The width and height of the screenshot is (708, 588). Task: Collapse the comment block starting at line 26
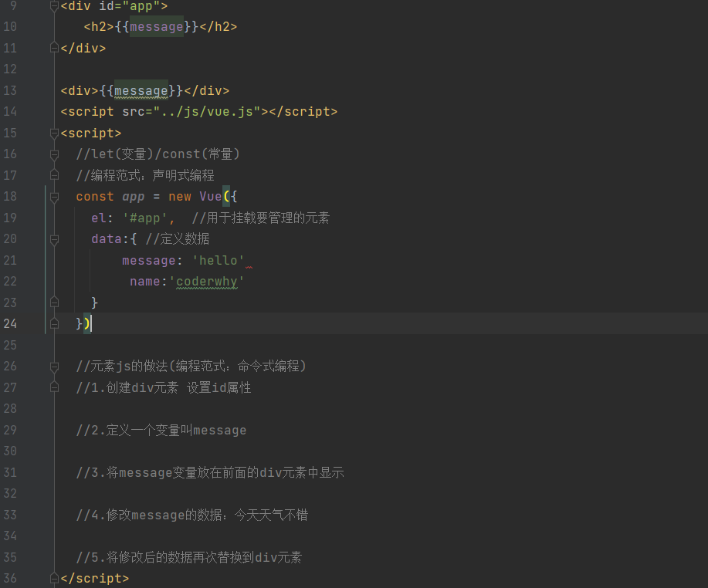click(x=53, y=366)
